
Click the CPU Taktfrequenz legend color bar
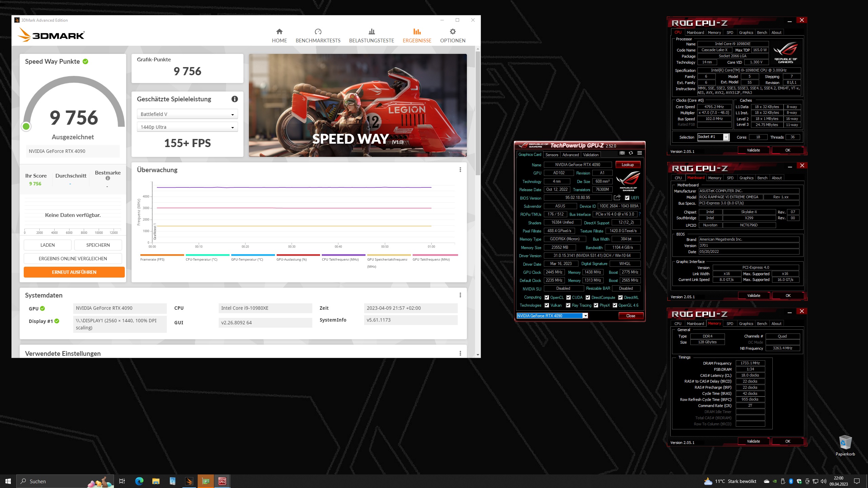click(343, 255)
